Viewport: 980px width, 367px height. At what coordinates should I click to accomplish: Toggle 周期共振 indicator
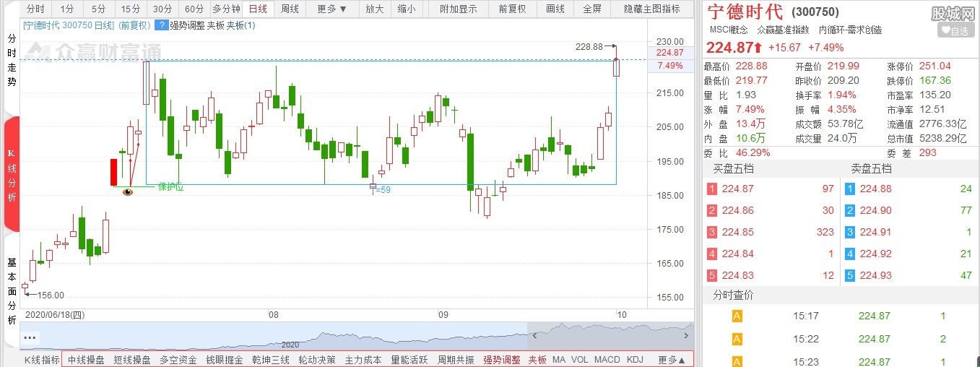point(456,360)
